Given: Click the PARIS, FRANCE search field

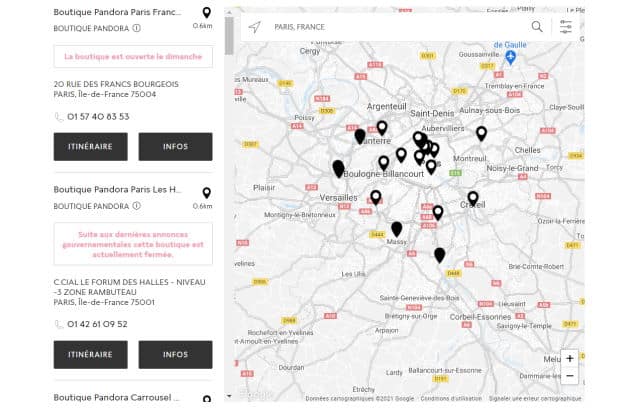Looking at the screenshot, I should click(x=396, y=27).
